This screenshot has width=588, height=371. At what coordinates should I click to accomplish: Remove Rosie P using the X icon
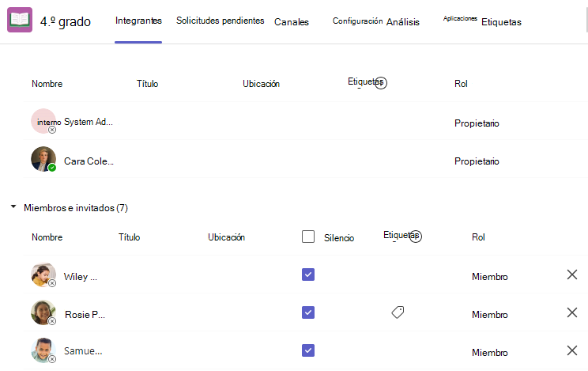click(x=572, y=312)
